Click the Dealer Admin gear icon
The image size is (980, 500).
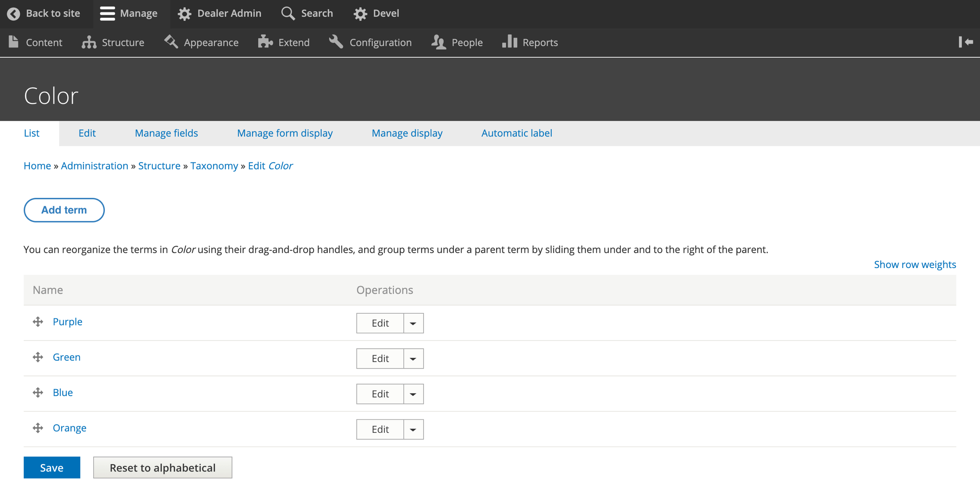tap(184, 14)
